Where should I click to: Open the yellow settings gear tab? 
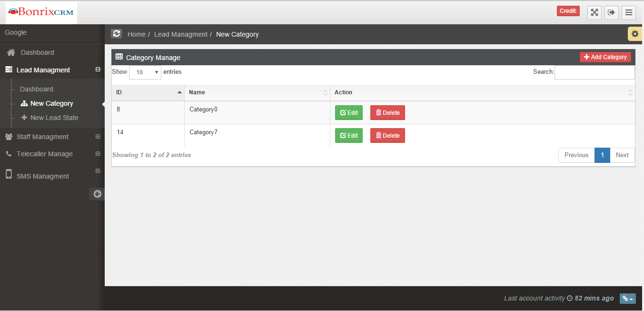(635, 34)
